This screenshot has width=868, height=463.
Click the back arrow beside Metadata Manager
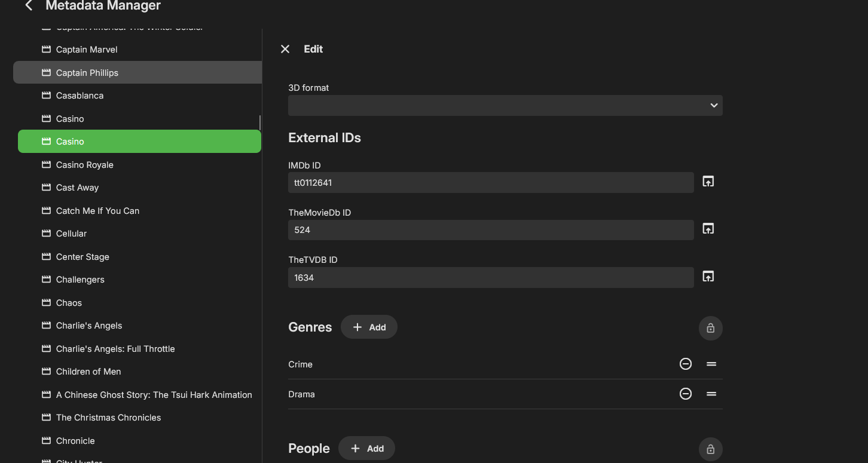(28, 6)
